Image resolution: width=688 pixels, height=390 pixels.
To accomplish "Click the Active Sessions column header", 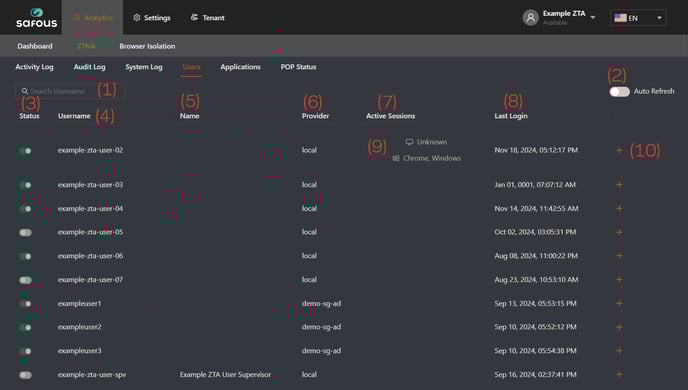I will 391,116.
